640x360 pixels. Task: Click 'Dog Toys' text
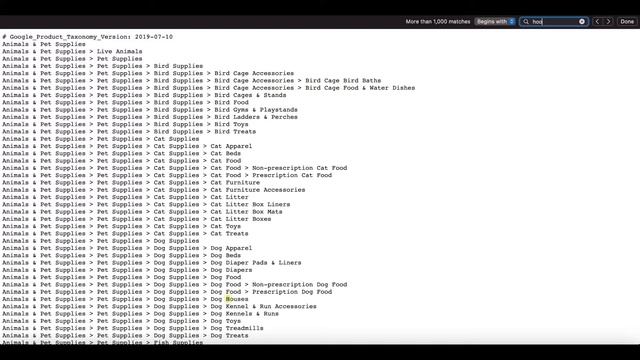[x=225, y=321]
